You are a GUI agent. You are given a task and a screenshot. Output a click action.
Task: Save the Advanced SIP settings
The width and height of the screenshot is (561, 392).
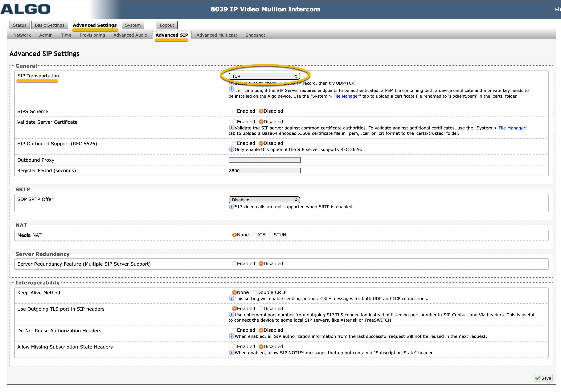543,378
